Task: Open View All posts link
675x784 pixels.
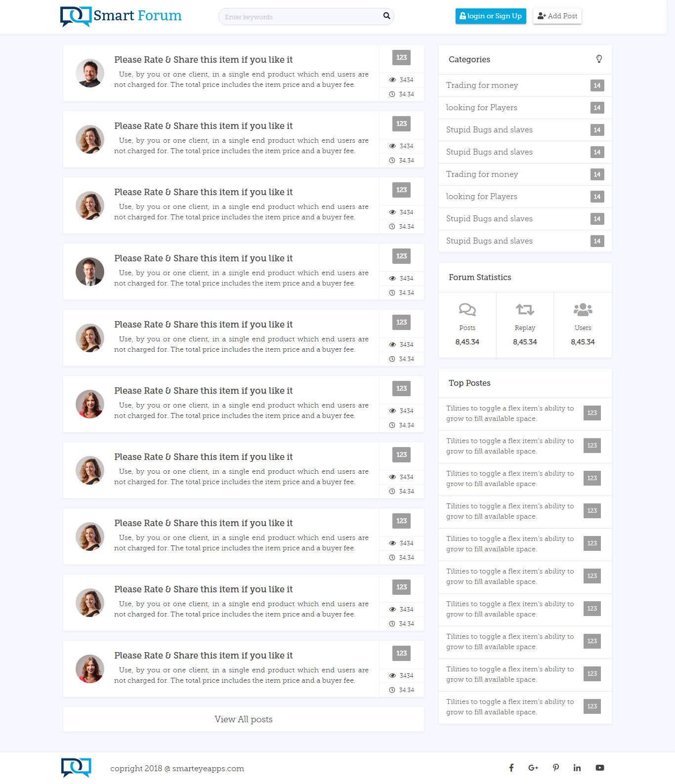Action: 244,719
